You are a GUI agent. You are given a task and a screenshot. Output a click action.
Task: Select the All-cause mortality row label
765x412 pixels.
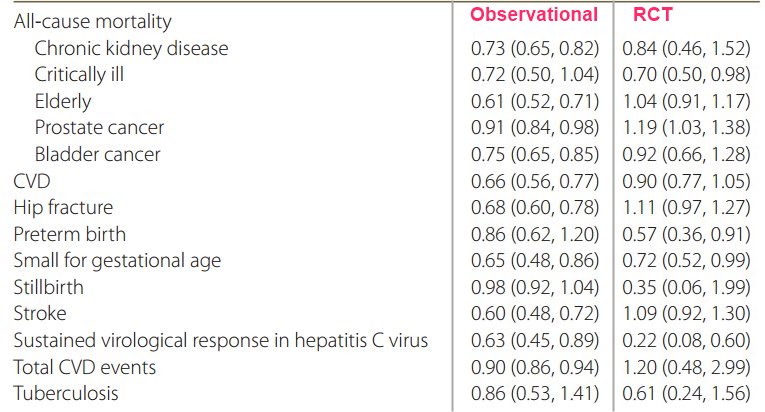92,21
